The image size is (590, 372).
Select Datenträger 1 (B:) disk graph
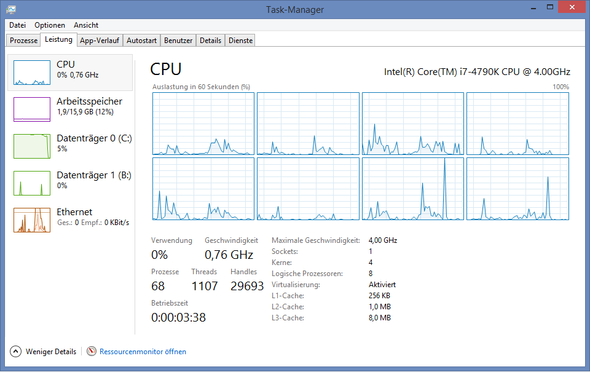coord(32,183)
